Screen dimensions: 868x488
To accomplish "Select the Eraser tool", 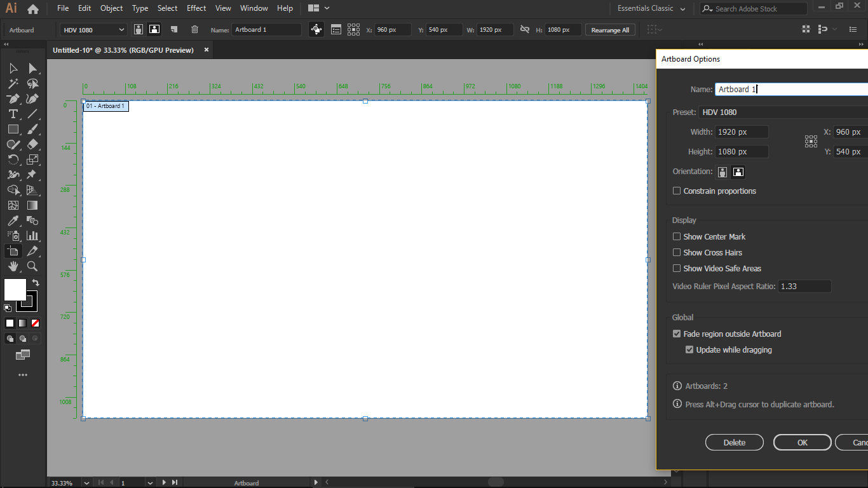I will (x=32, y=144).
